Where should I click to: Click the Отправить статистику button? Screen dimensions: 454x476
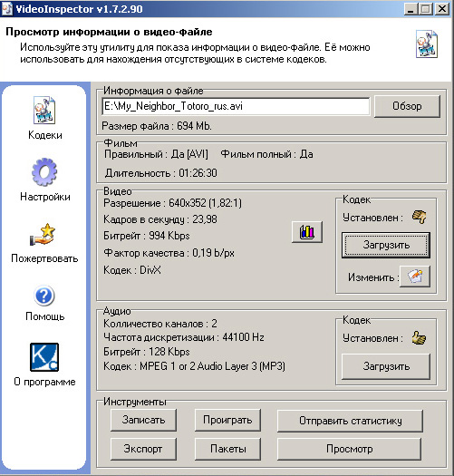[350, 421]
